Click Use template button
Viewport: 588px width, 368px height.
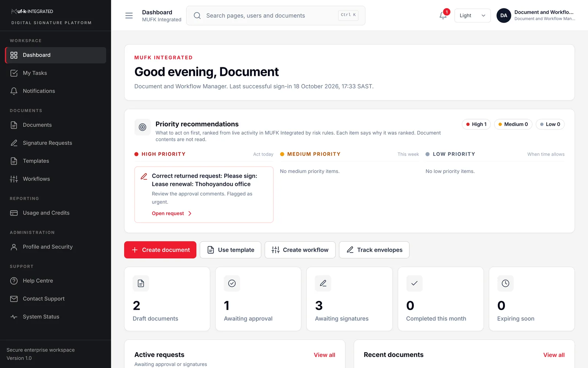(230, 250)
